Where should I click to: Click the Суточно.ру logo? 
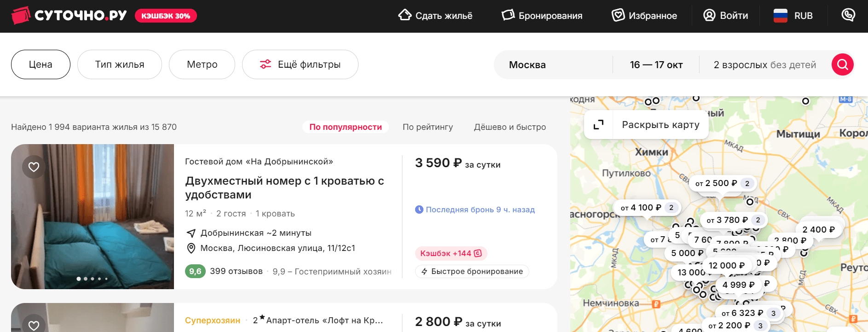[x=69, y=16]
